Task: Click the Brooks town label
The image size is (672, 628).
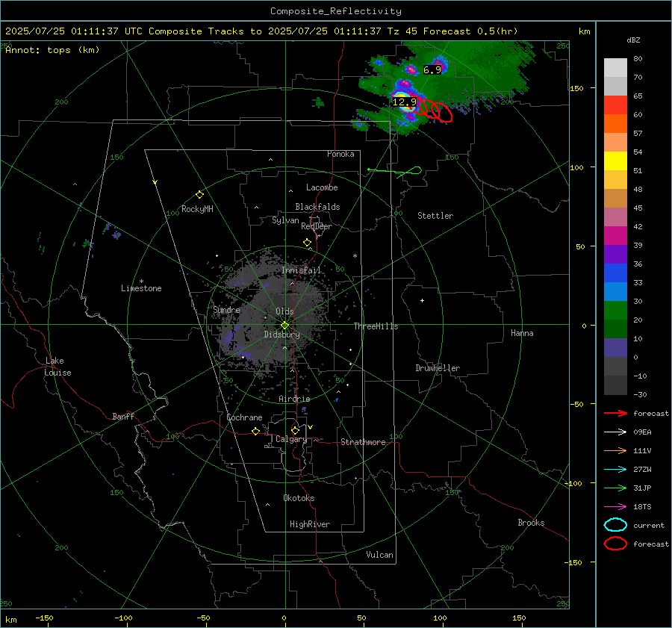Action: 531,523
